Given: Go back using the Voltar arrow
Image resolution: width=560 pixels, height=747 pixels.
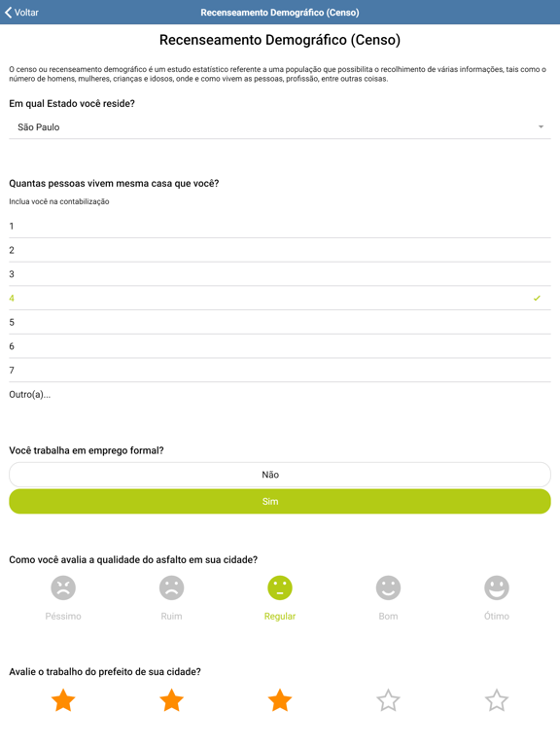Looking at the screenshot, I should point(21,13).
